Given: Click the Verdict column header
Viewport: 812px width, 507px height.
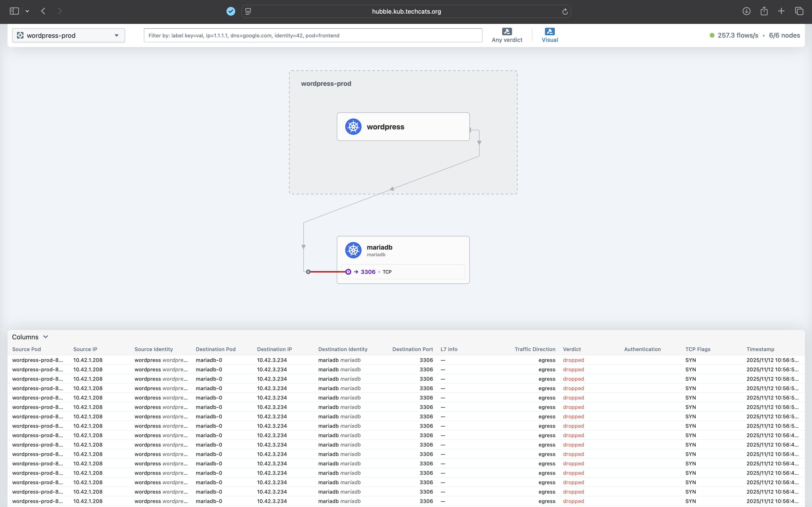Looking at the screenshot, I should 572,349.
